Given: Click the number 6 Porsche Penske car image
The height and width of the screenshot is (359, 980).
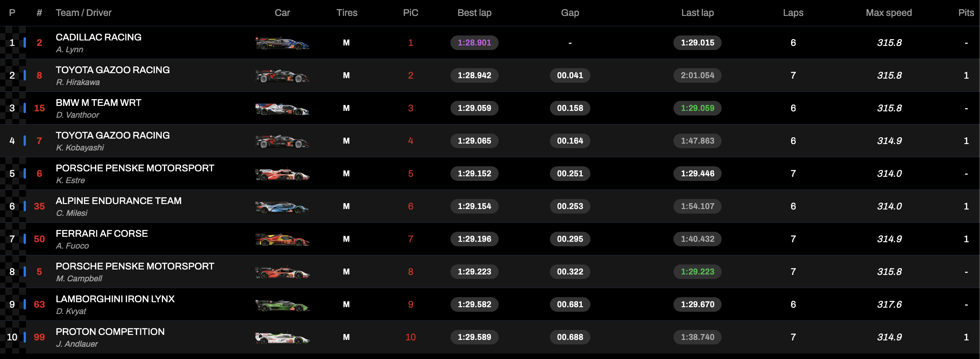Looking at the screenshot, I should (x=282, y=174).
